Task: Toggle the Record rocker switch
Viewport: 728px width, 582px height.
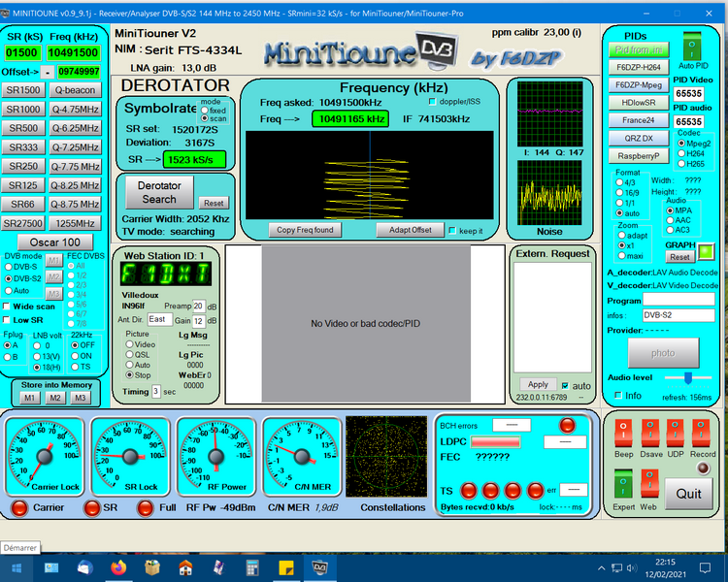Action: pos(701,432)
